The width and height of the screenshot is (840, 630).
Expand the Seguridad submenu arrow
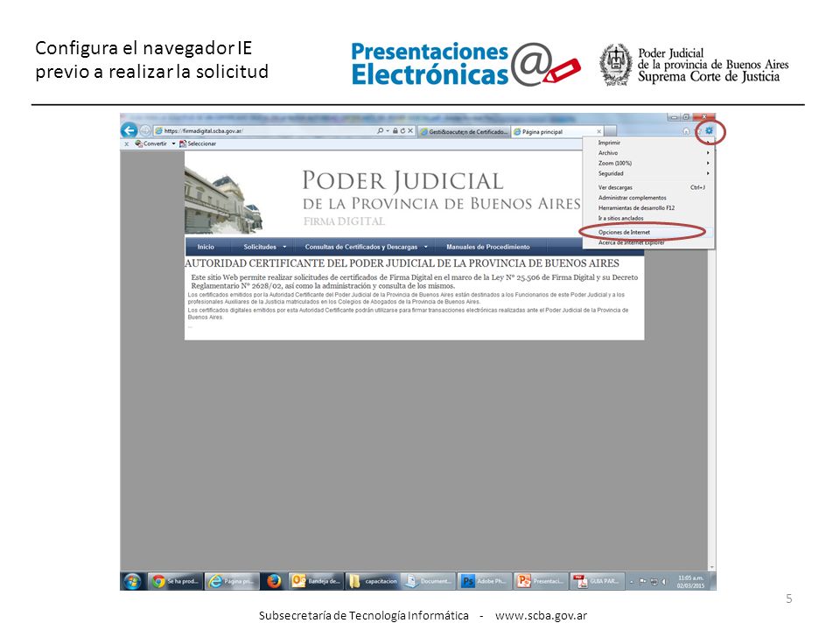[x=708, y=173]
